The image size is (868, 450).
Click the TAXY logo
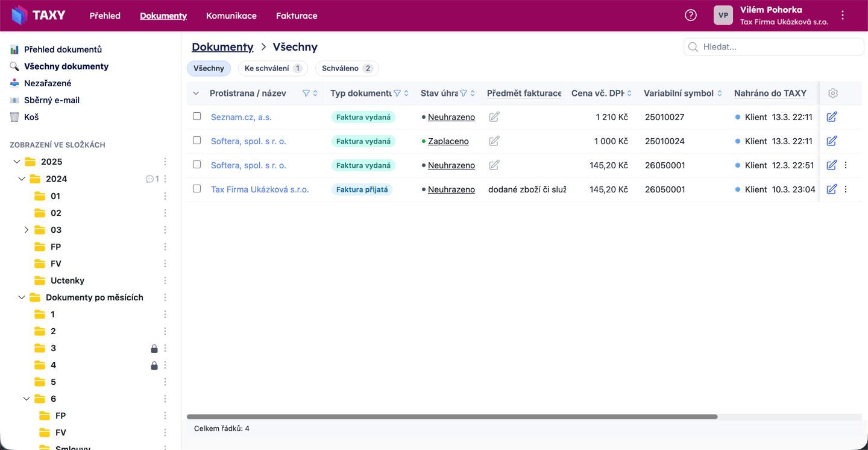[39, 16]
